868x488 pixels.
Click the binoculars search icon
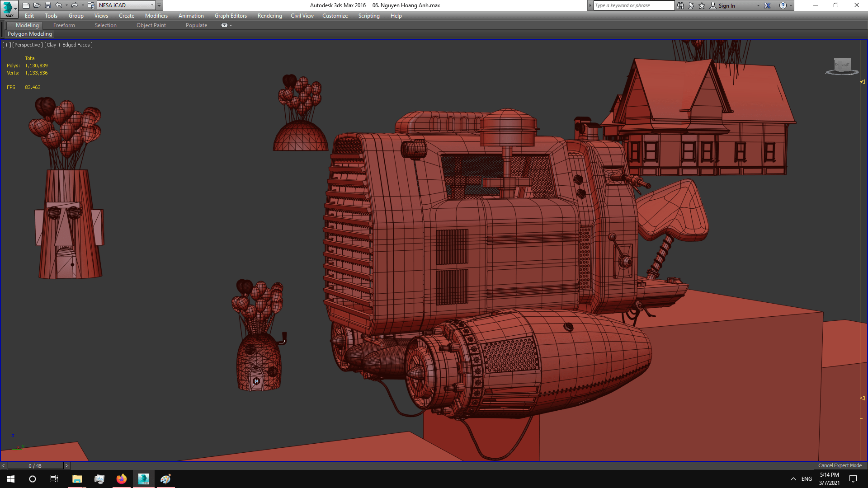(680, 5)
